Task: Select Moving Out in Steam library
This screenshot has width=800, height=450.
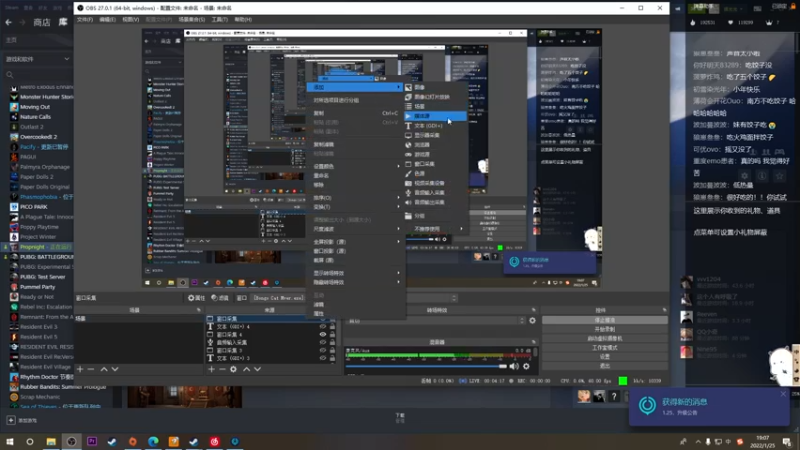Action: [35, 107]
